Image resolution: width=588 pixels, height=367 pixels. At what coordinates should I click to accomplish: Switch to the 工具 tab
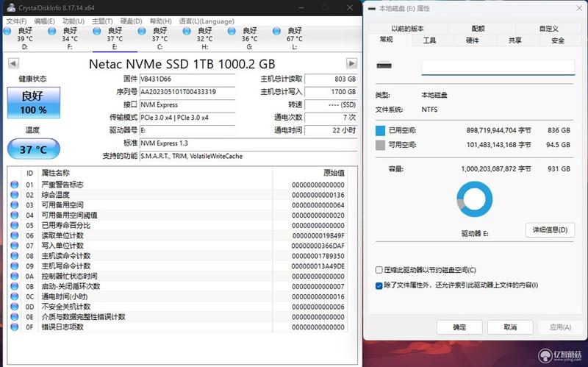pyautogui.click(x=429, y=40)
